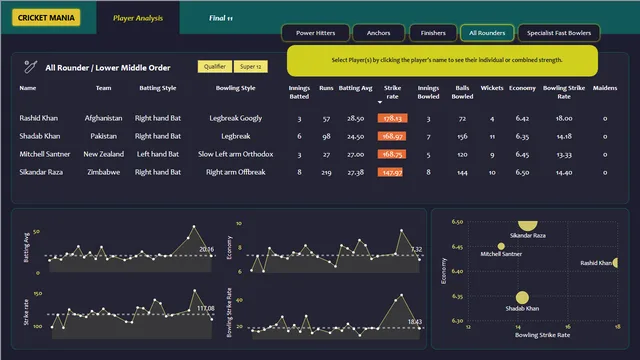This screenshot has width=640, height=360.
Task: Click the 18.43 bowling strike rate chart label
Action: pos(415,322)
